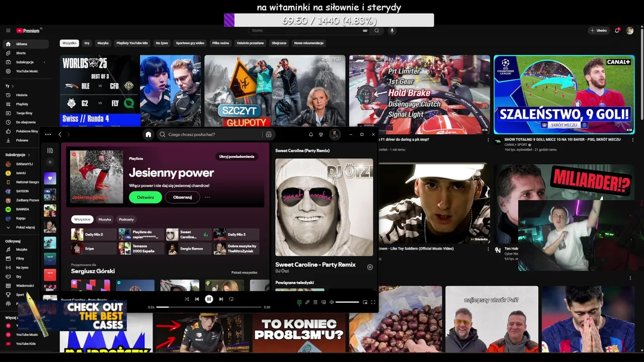Open Temazos 2000 España playlist tile
The image size is (644, 362).
[141, 248]
